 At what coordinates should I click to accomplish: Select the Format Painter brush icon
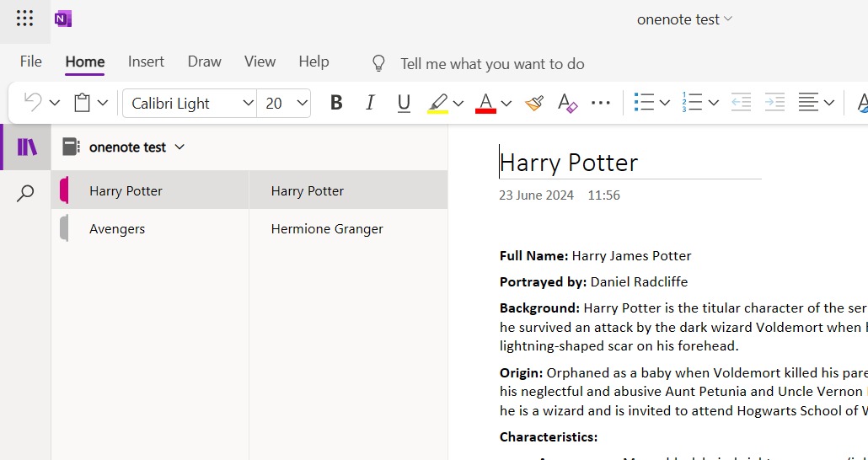534,103
